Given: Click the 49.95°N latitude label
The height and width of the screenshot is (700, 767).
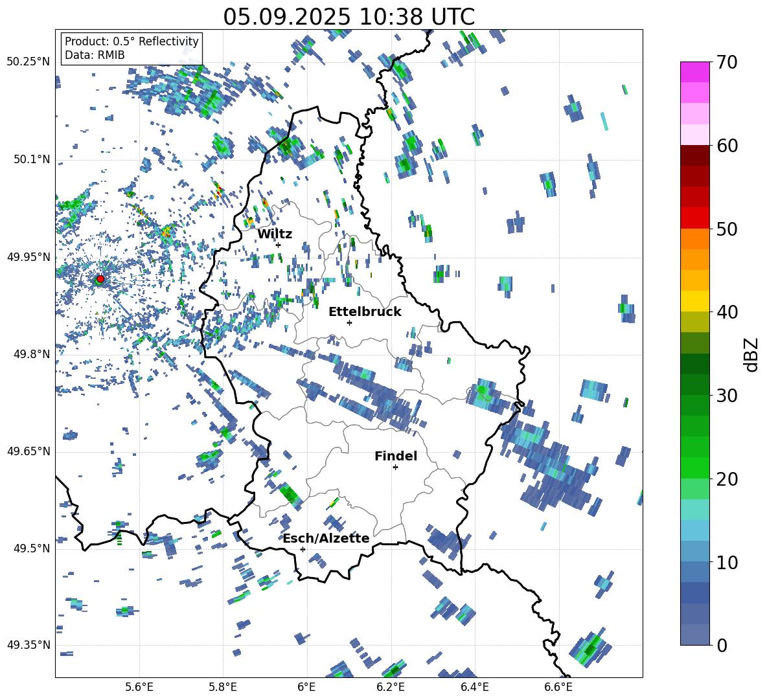Looking at the screenshot, I should point(29,257).
